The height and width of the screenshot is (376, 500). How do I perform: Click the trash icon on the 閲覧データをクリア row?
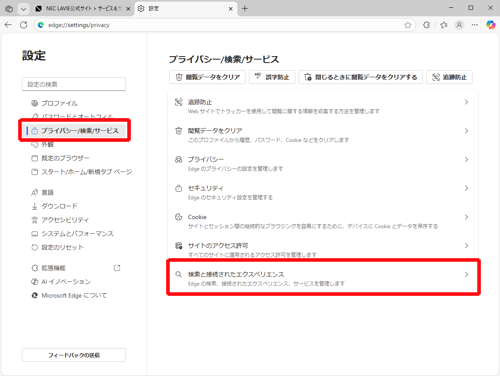click(x=179, y=131)
